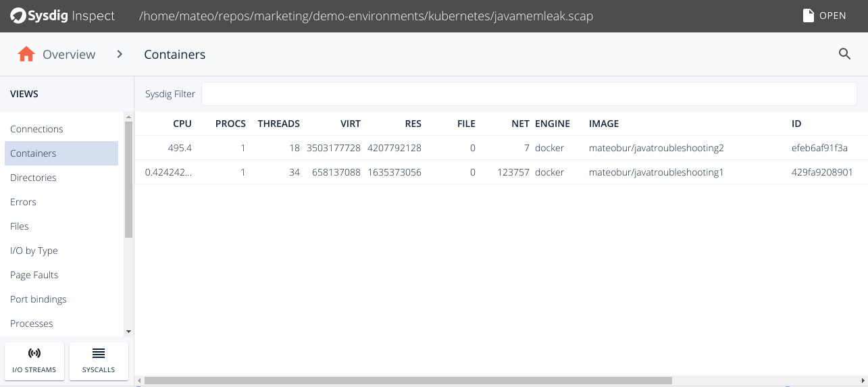Click the horizontal scrollbar right arrow
The image size is (868, 387).
[x=863, y=381]
